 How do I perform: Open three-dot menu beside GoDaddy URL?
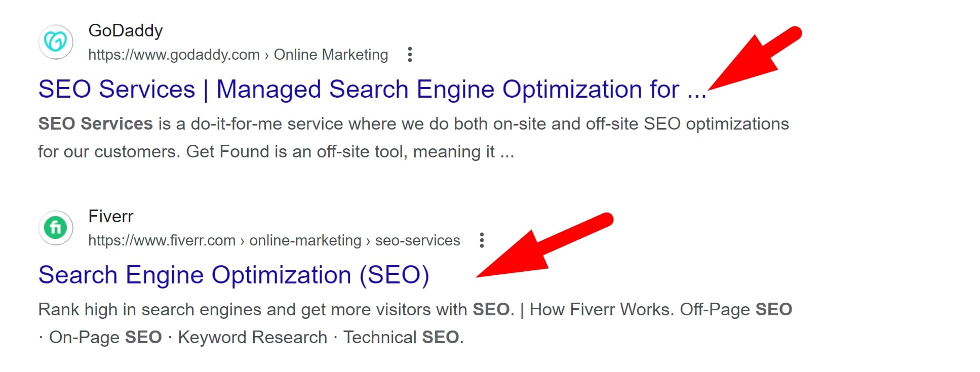410,55
